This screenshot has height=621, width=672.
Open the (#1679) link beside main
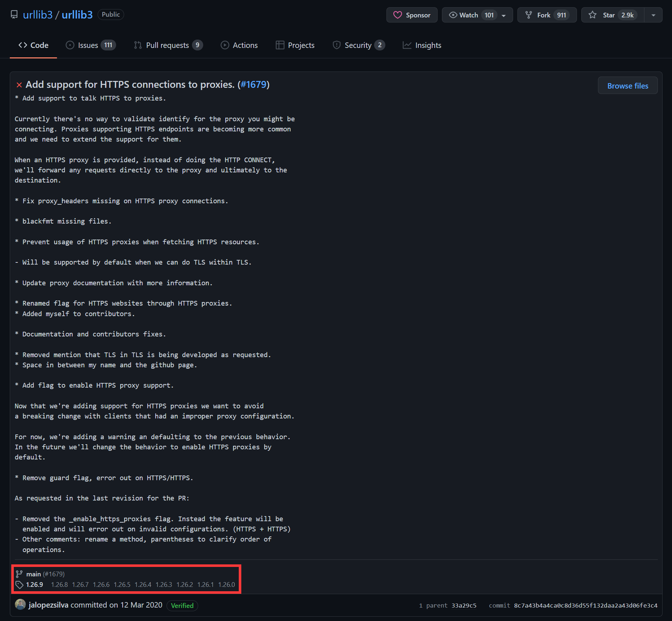point(54,574)
